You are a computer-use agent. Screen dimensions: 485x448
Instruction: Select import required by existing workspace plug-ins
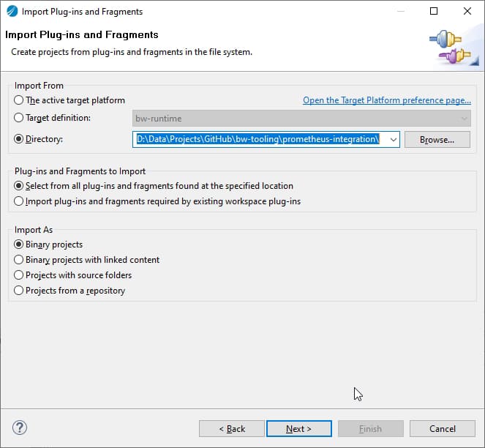(19, 201)
